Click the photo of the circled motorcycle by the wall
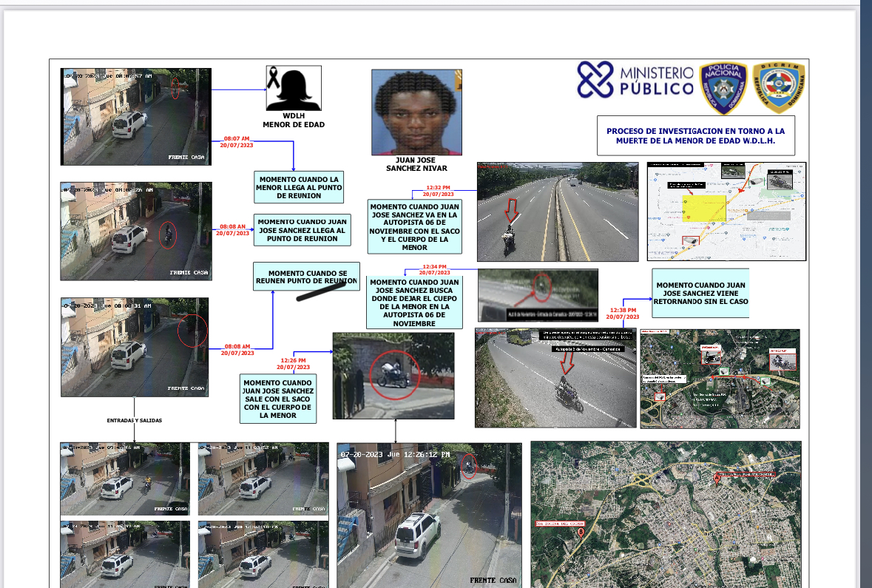This screenshot has width=872, height=588. [393, 376]
